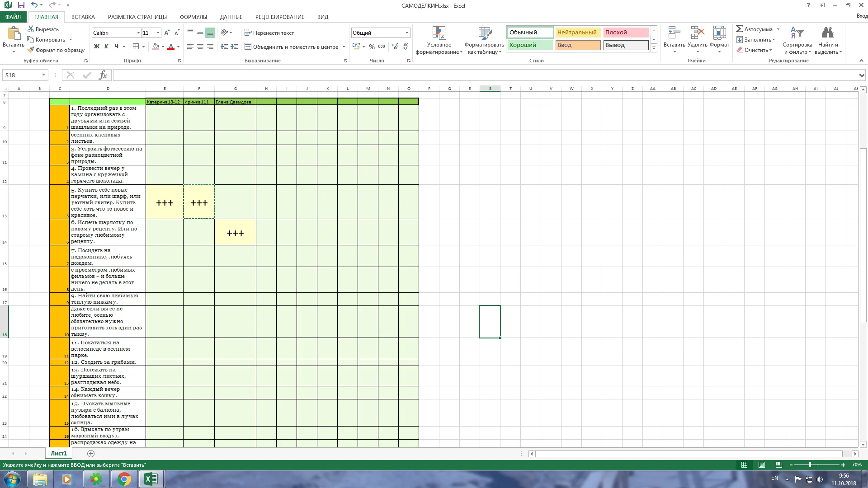This screenshot has width=868, height=488.
Task: Click the insert function fx icon
Action: 103,75
